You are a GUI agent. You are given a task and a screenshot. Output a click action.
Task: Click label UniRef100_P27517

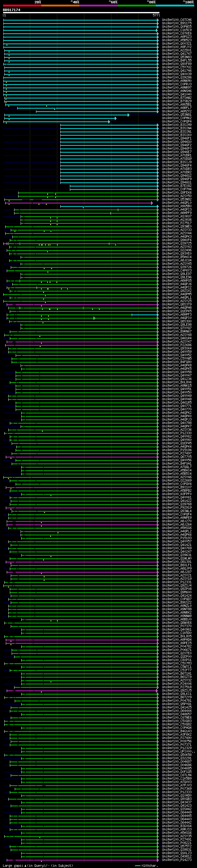pyautogui.click(x=177, y=223)
